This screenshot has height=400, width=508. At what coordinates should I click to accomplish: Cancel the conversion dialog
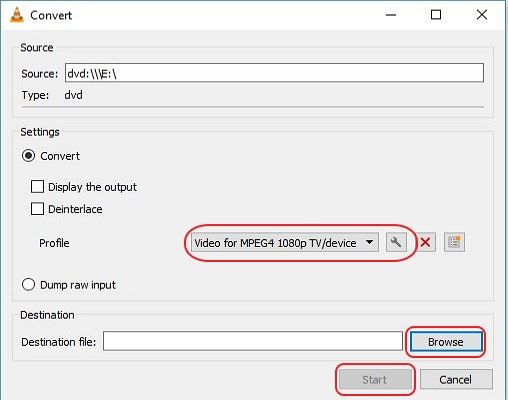click(456, 379)
